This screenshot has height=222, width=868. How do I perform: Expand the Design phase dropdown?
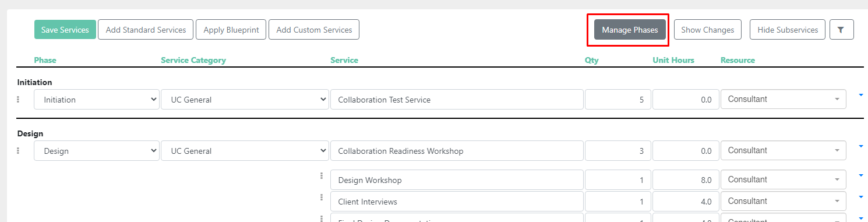[97, 151]
